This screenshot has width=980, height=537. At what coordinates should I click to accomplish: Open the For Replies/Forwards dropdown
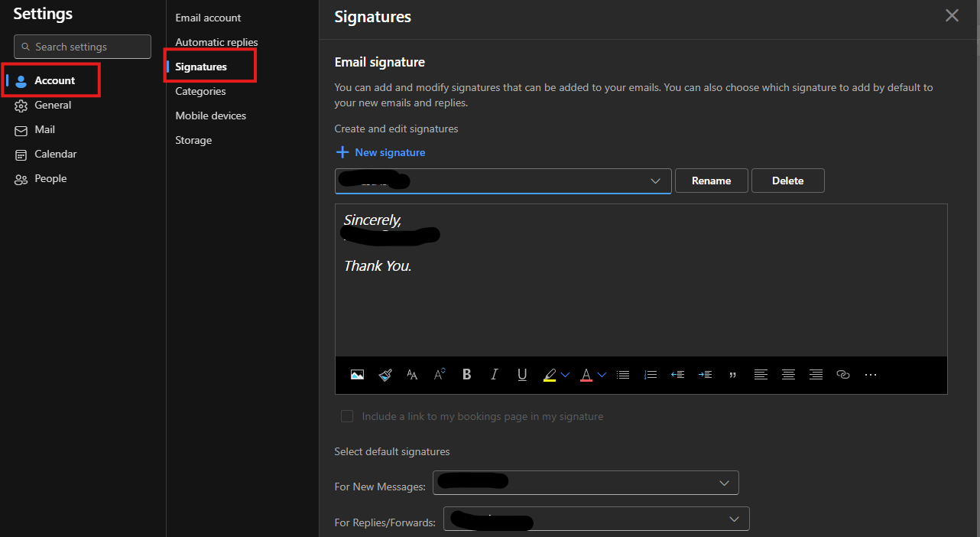pyautogui.click(x=596, y=519)
